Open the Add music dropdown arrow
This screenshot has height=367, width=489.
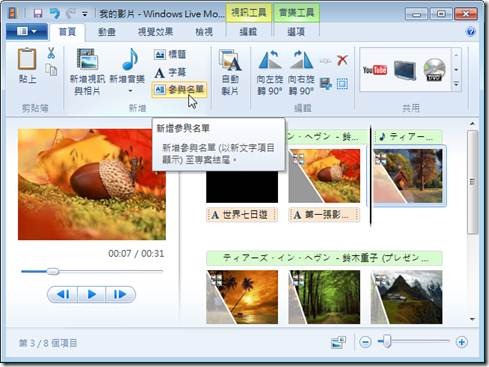tap(130, 91)
